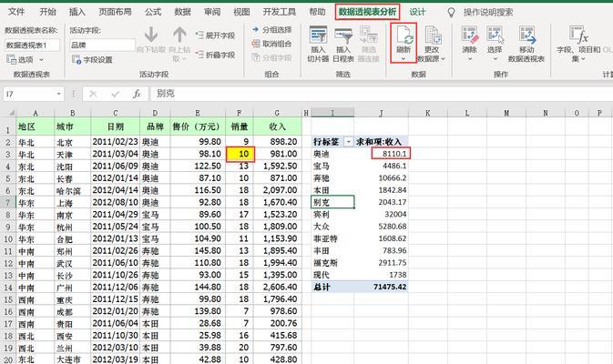Click the Tell Me lightbulb icon
Screen dimensions: 613x364
coord(451,13)
